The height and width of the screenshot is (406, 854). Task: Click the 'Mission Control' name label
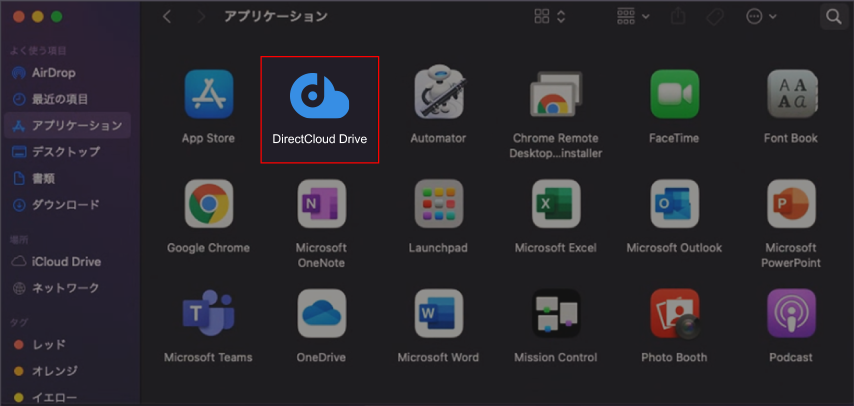pyautogui.click(x=556, y=357)
